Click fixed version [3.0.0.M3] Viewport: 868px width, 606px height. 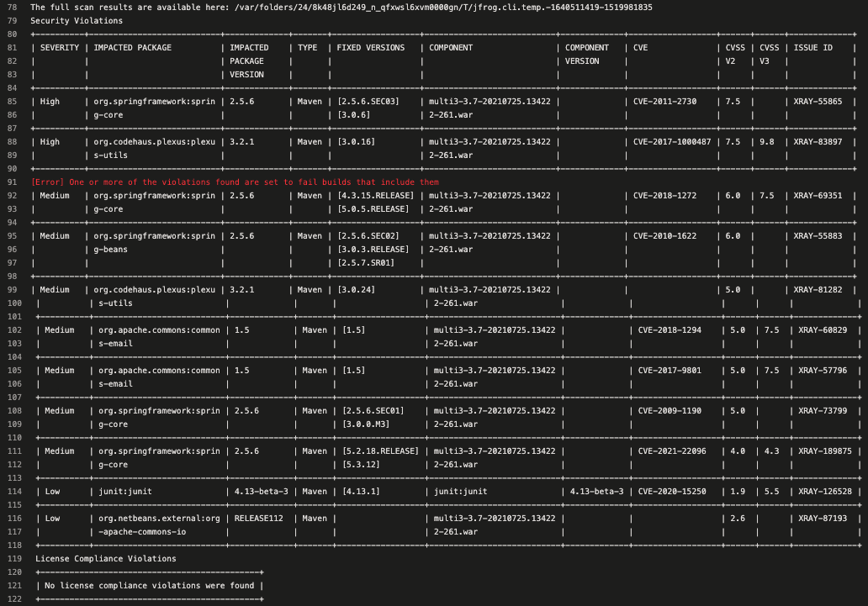pyautogui.click(x=366, y=424)
